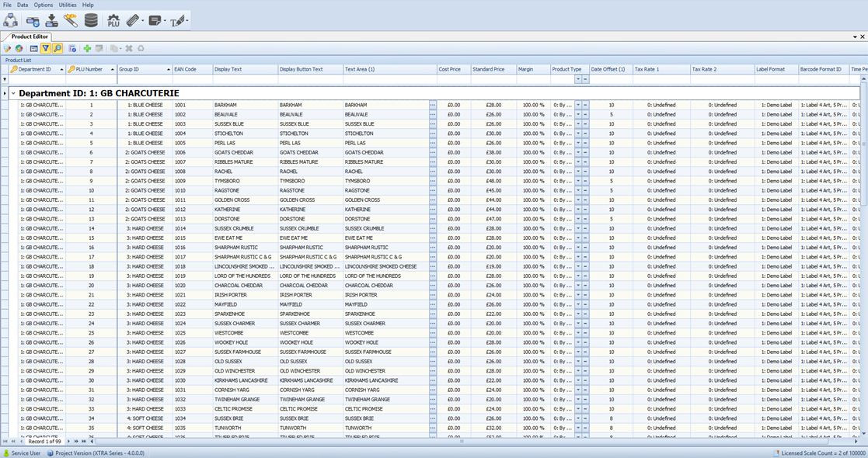Delete the selected record using the red X icon
The width and height of the screenshot is (868, 458).
tap(129, 49)
